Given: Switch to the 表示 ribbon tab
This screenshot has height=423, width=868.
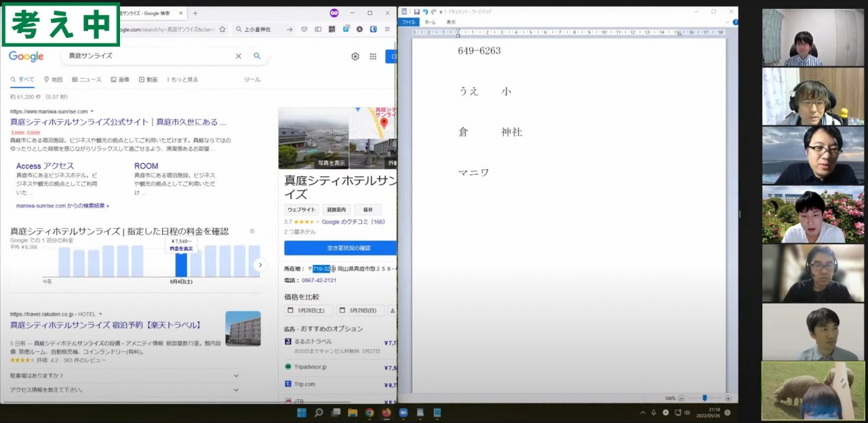Looking at the screenshot, I should (451, 22).
